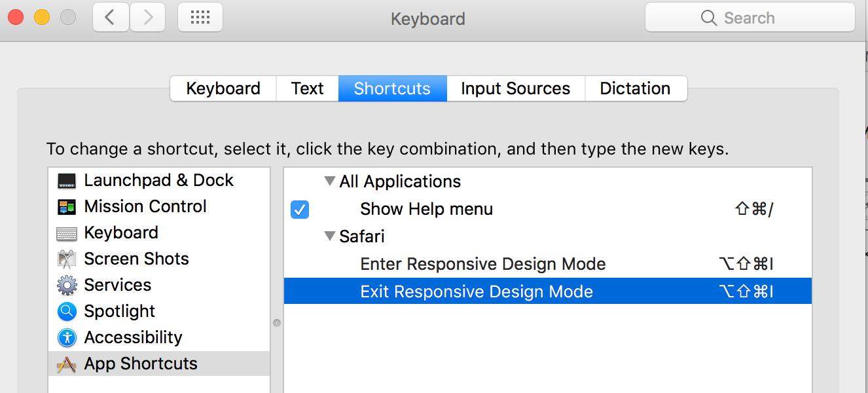
Task: Click the Search field
Action: (x=750, y=18)
